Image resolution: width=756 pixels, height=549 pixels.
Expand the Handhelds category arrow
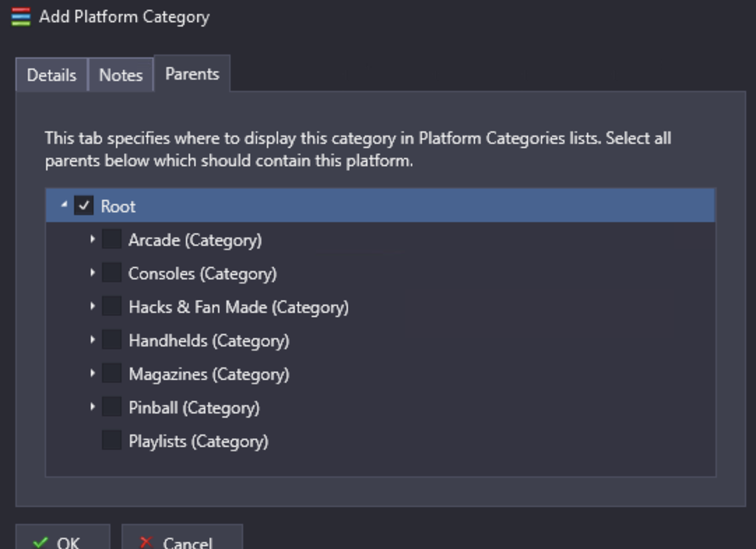(92, 340)
